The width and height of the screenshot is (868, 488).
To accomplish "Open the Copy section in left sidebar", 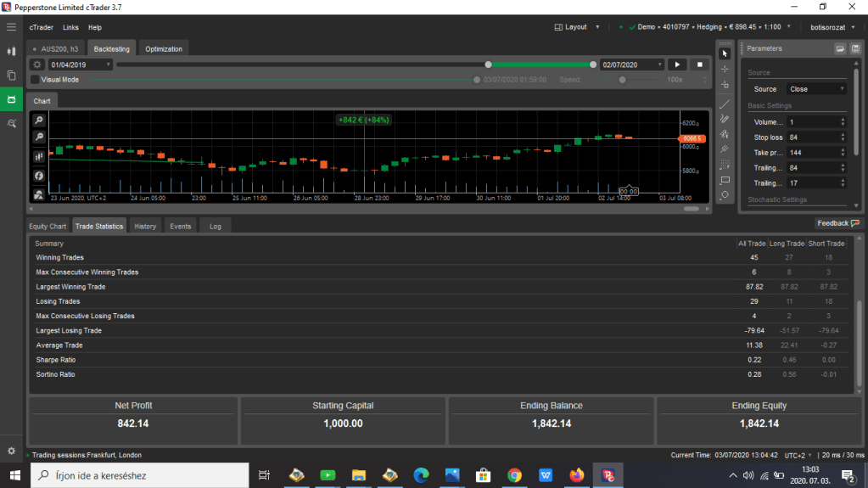I will (x=12, y=75).
